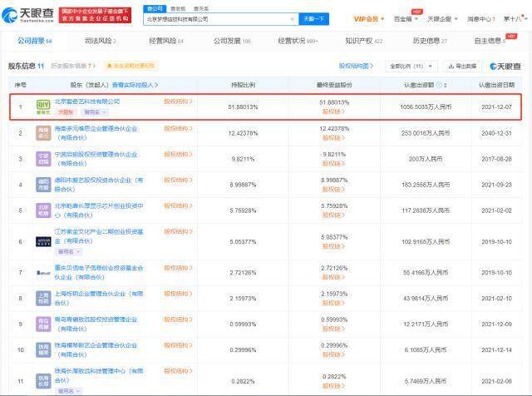Screen dimensions: 532x396
Task: Select the 查公司 search mode tab
Action: tap(155, 8)
